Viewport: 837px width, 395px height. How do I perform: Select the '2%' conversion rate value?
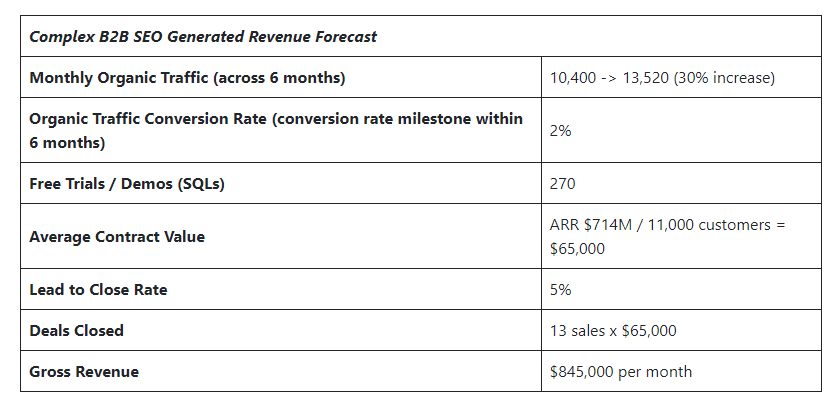click(560, 131)
